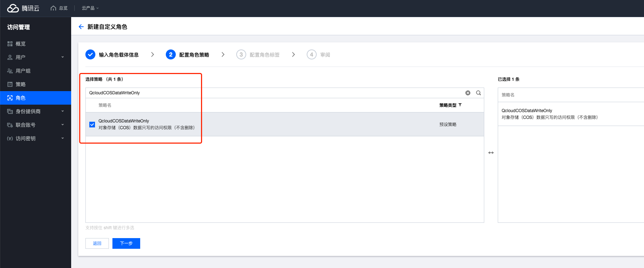The height and width of the screenshot is (268, 644).
Task: Open 身份提供商 in the sidebar
Action: [36, 111]
